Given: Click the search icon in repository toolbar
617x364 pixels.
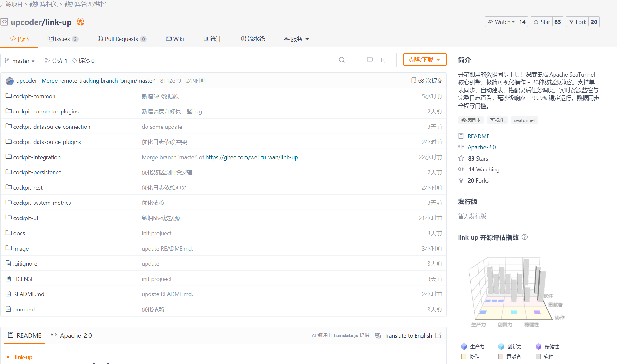Looking at the screenshot, I should (x=342, y=60).
